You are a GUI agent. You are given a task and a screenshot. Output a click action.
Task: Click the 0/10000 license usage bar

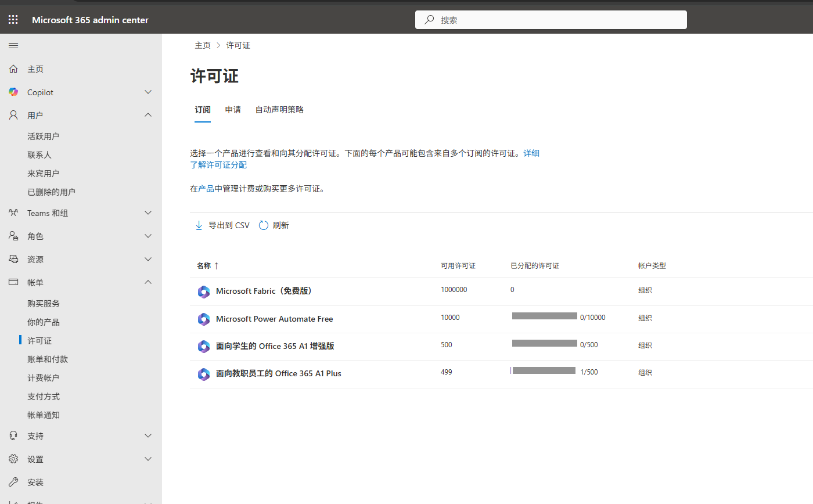tap(545, 316)
